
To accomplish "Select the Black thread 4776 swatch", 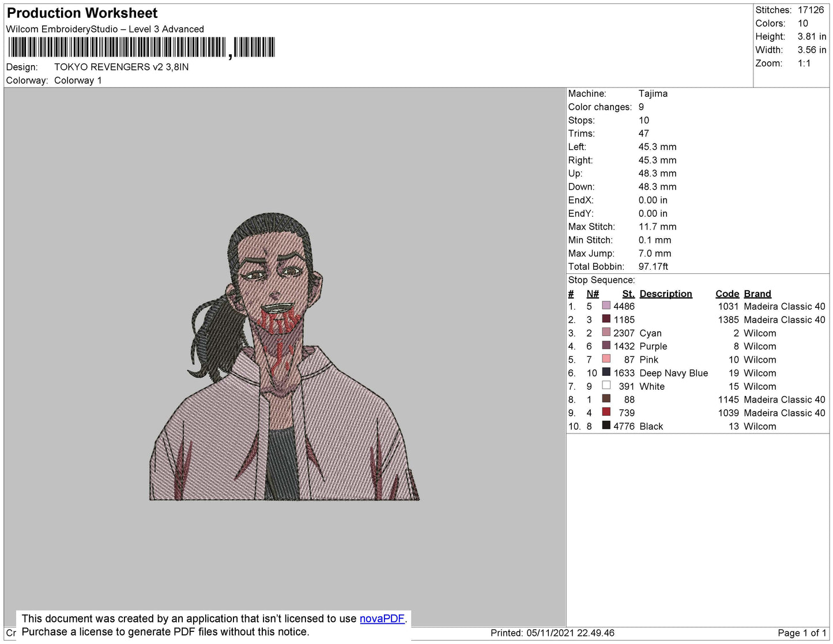I will tap(606, 425).
